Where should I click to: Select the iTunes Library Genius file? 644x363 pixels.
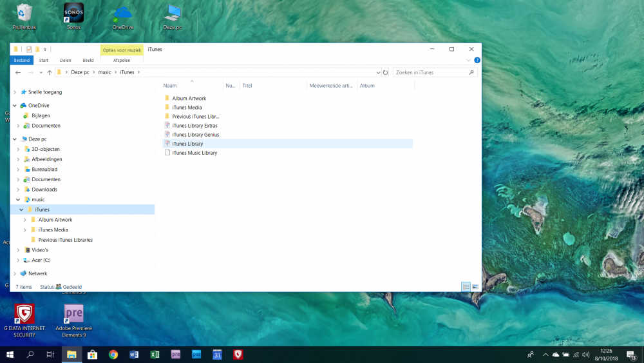(196, 135)
